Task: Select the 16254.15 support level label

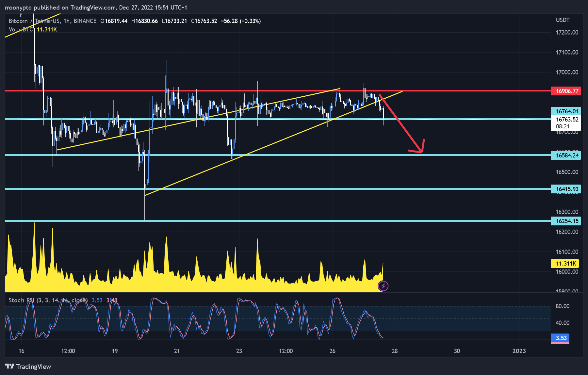Action: (566, 221)
